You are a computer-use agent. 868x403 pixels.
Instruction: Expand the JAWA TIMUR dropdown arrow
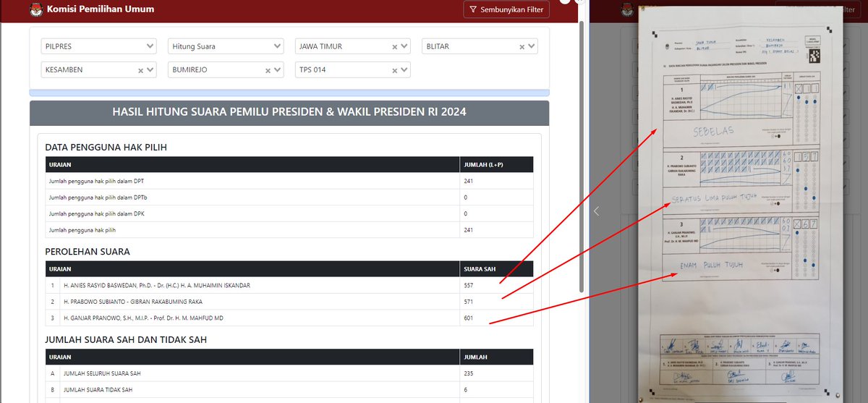point(404,46)
